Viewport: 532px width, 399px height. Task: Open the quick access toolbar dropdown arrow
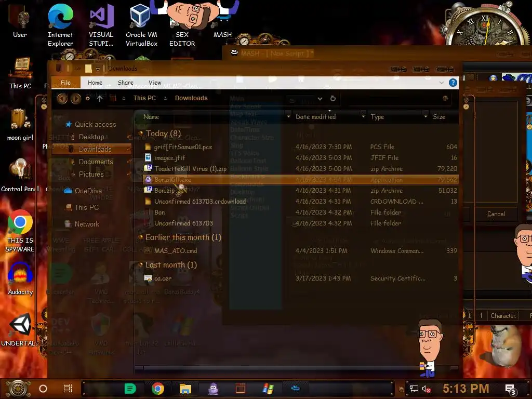(x=98, y=69)
